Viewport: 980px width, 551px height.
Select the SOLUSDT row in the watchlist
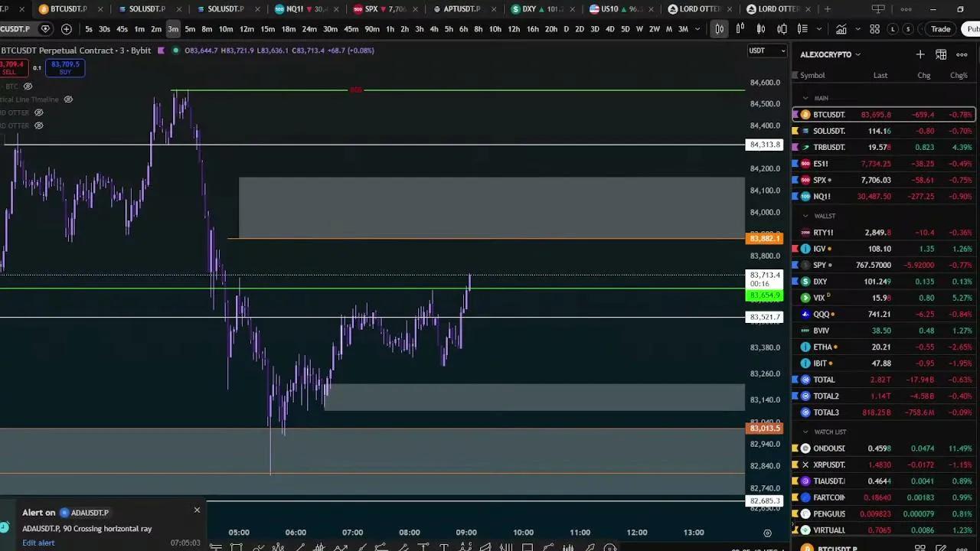point(884,131)
